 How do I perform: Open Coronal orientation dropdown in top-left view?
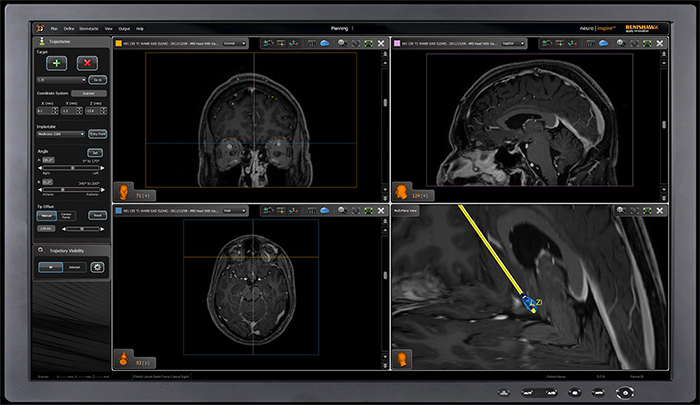232,43
